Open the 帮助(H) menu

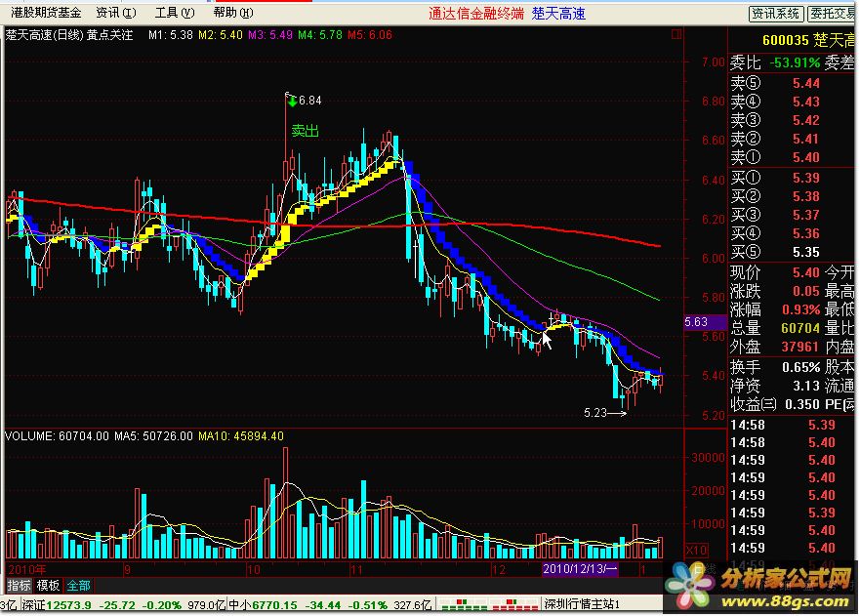click(233, 12)
